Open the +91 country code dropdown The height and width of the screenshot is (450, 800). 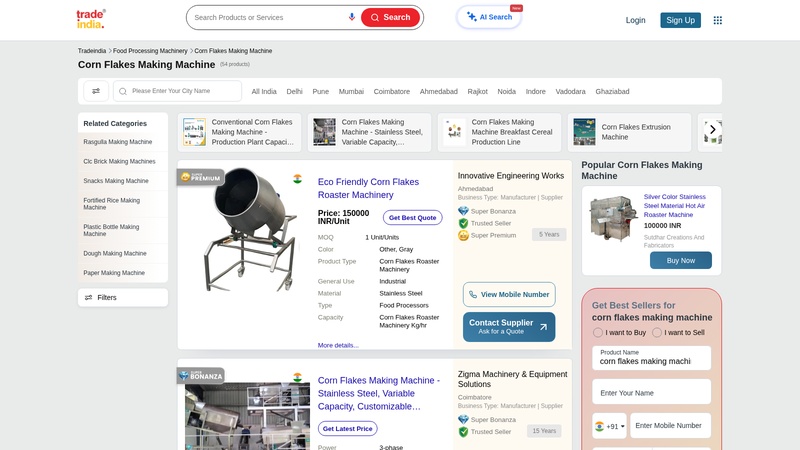click(x=610, y=426)
